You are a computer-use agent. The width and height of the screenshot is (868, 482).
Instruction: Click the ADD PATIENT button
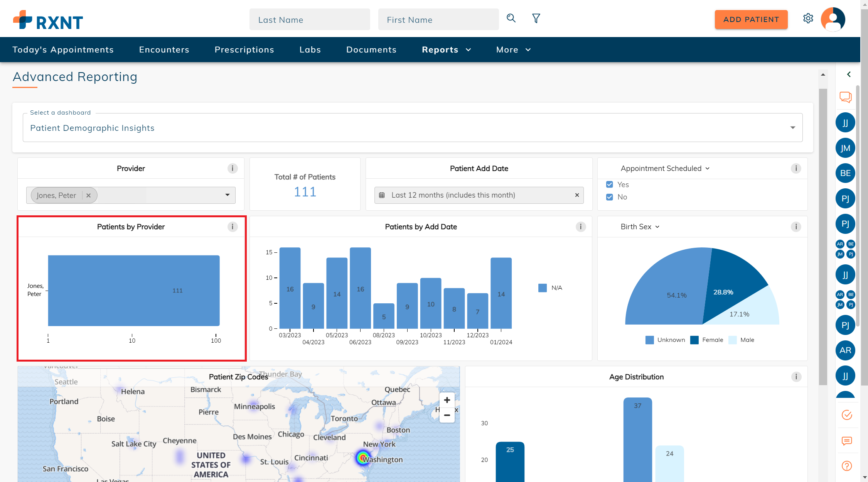point(751,20)
